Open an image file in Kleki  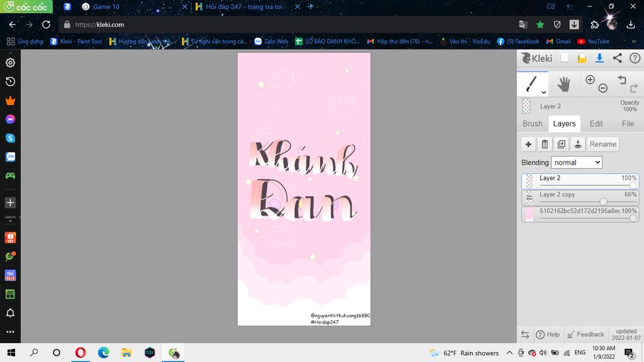(x=582, y=58)
